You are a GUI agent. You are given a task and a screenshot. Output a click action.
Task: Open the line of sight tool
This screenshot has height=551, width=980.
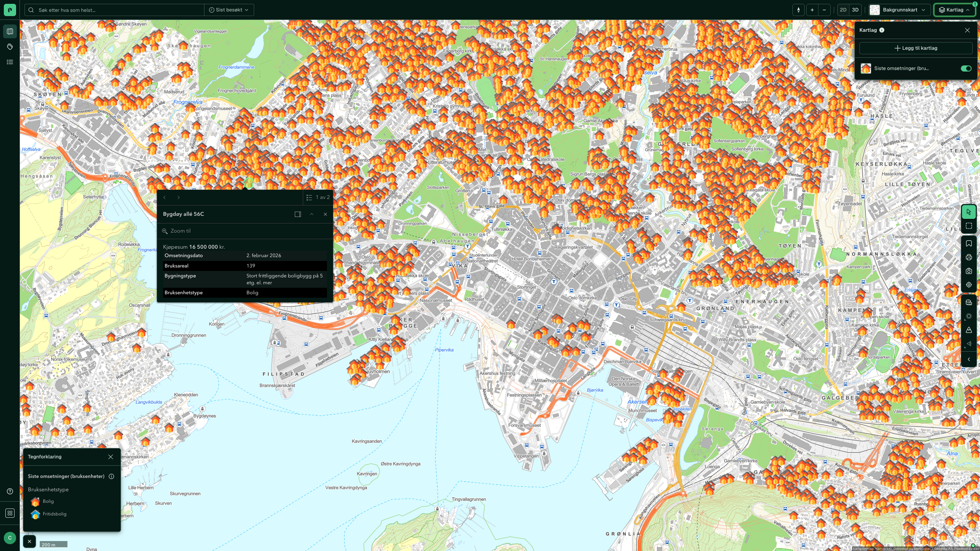coord(969,344)
